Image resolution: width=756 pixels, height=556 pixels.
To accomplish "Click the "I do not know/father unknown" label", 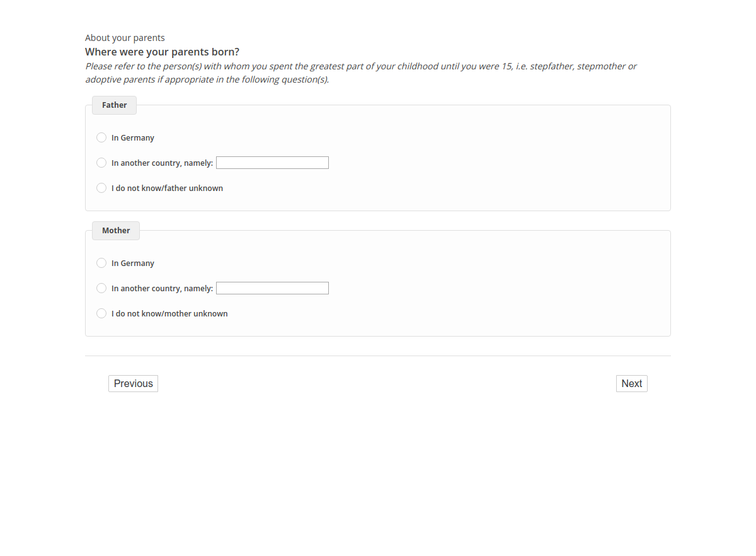I will point(167,188).
